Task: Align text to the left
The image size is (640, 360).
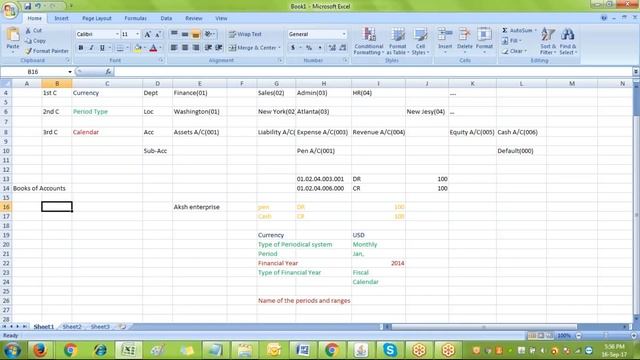Action: (174, 48)
